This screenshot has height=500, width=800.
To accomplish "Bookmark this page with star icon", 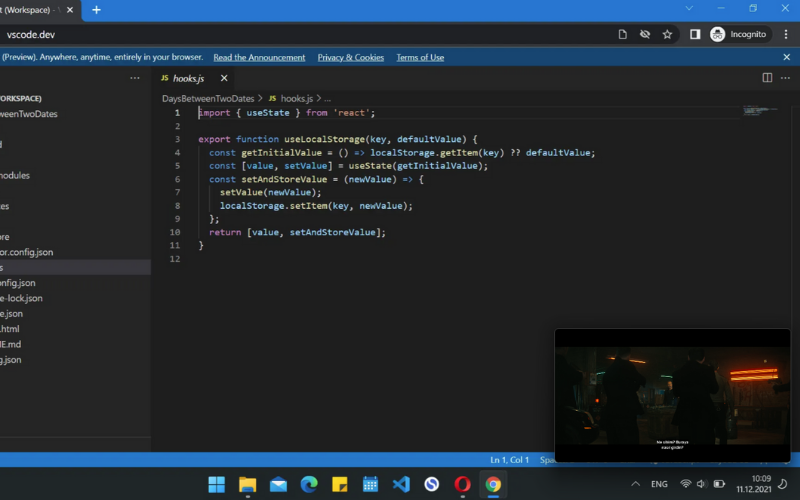I will (667, 34).
